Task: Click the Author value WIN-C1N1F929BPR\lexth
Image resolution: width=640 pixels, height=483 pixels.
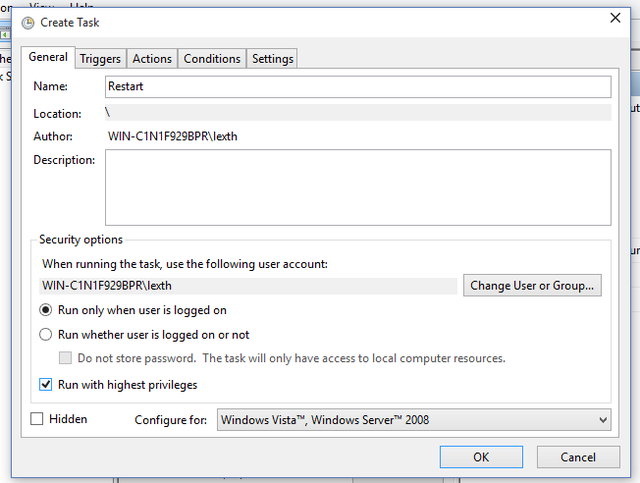Action: tap(172, 136)
